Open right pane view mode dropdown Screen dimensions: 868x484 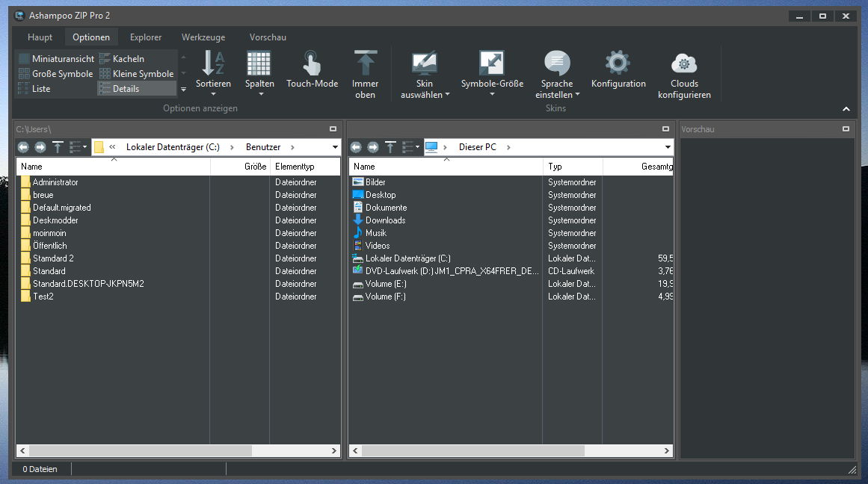coord(410,147)
